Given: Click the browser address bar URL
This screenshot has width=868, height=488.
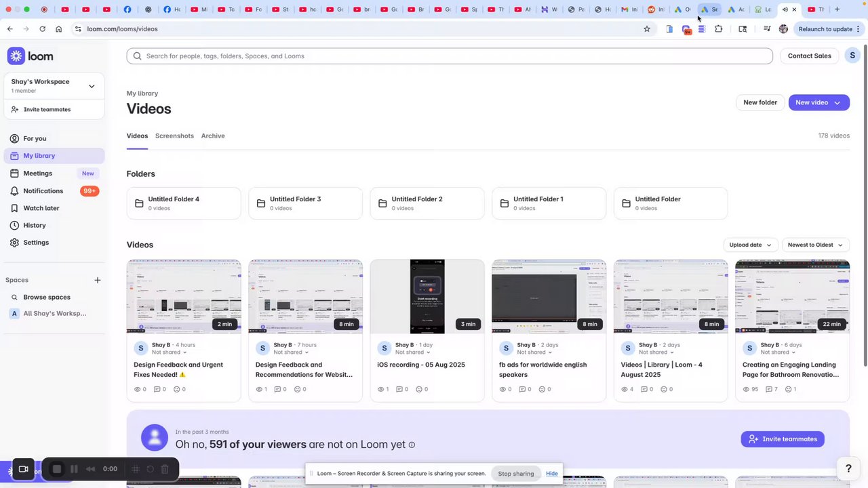Looking at the screenshot, I should (x=122, y=29).
